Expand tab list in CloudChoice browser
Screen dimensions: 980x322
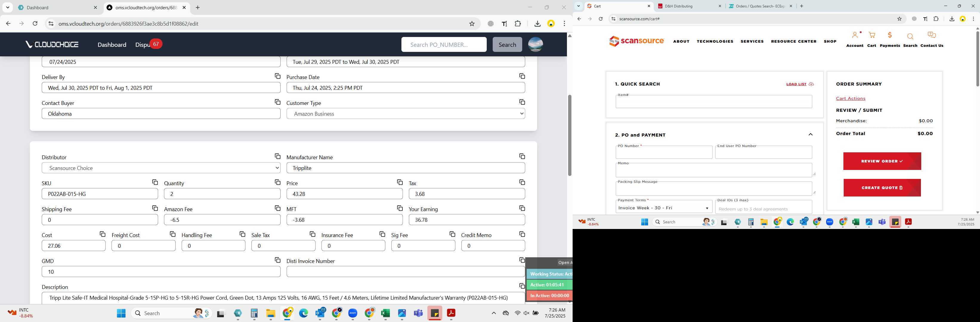point(8,8)
